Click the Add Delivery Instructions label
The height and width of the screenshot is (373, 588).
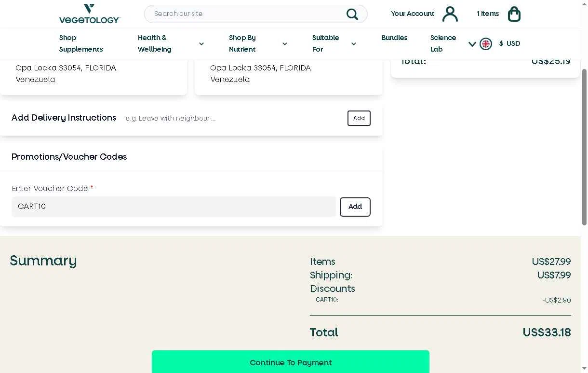tap(64, 118)
